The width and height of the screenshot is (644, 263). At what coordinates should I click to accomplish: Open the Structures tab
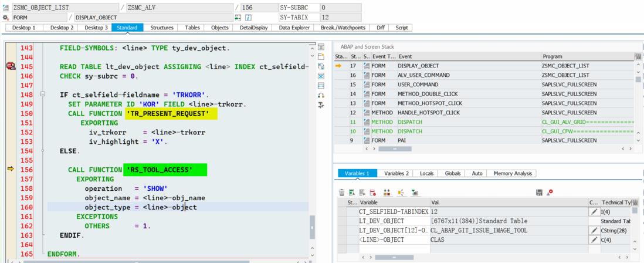coord(161,28)
